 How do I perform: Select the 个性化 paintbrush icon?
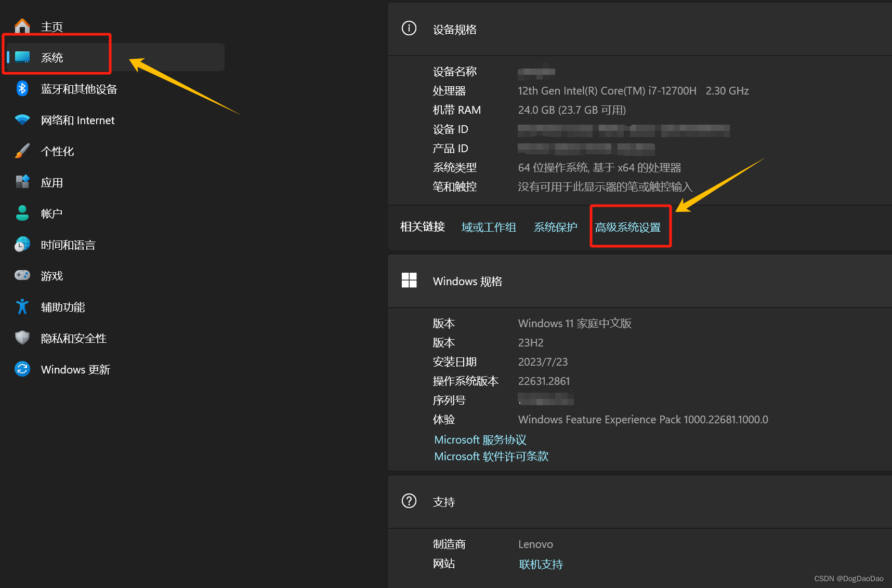pos(22,151)
